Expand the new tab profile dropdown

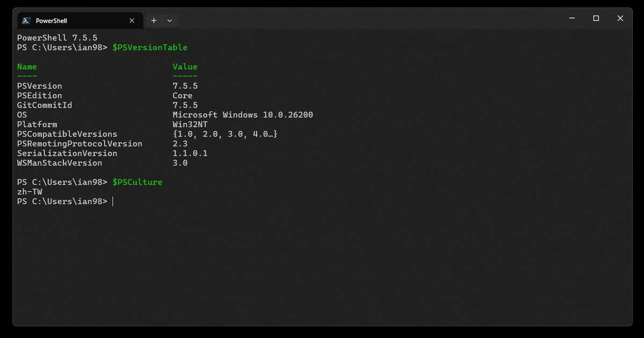[170, 20]
